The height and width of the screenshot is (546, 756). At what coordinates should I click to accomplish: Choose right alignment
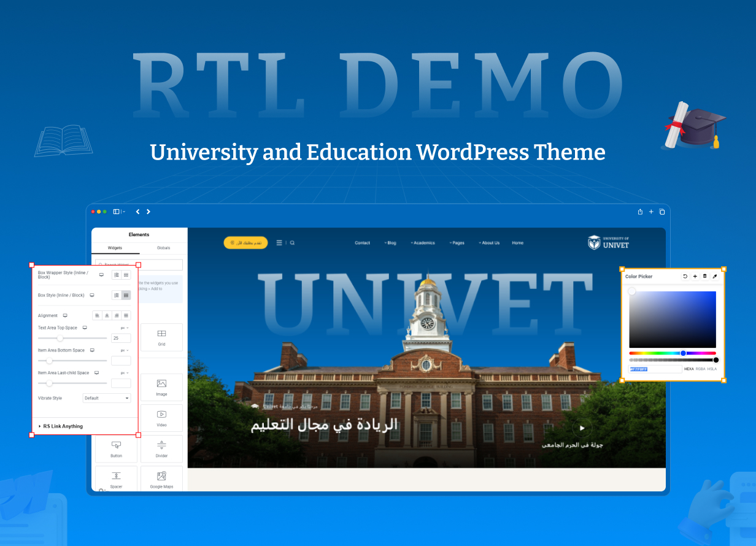tap(117, 315)
